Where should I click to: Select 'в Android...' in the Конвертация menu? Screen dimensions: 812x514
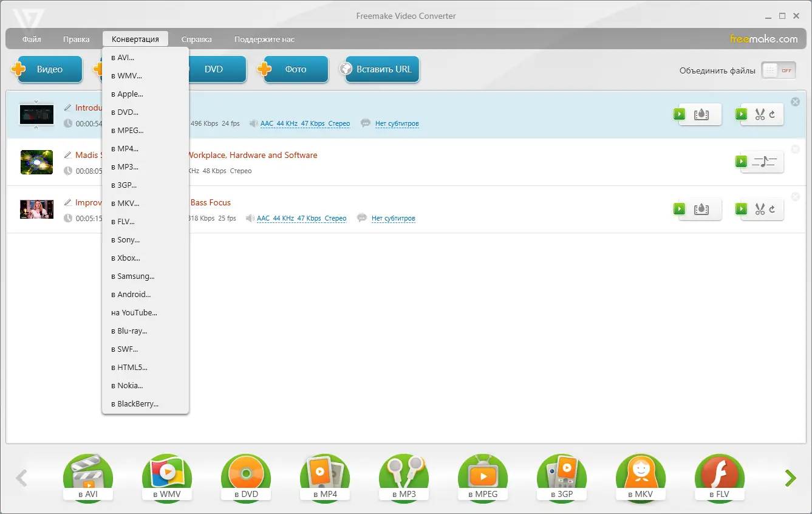[x=146, y=295]
